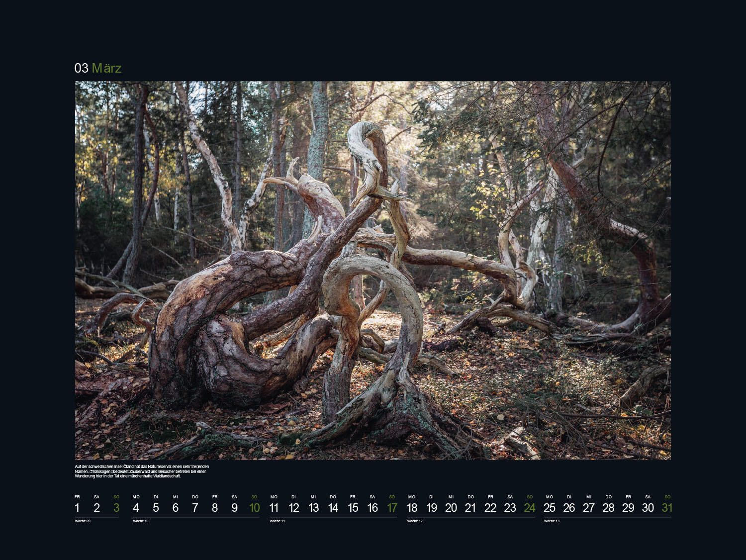Click the twisted tree forest photo
The image size is (746, 560).
coord(373,270)
